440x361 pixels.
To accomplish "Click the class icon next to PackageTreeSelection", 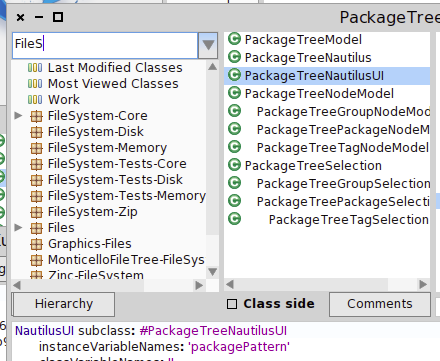I will point(234,165).
